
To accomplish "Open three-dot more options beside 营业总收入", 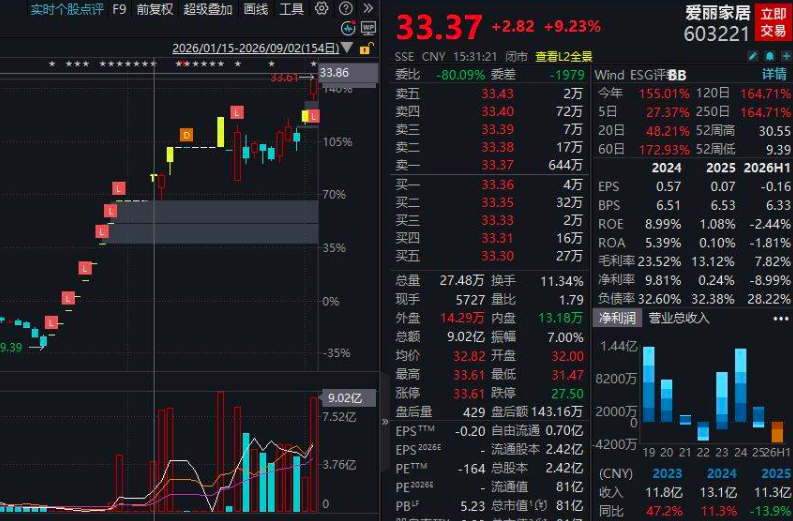I will (780, 319).
